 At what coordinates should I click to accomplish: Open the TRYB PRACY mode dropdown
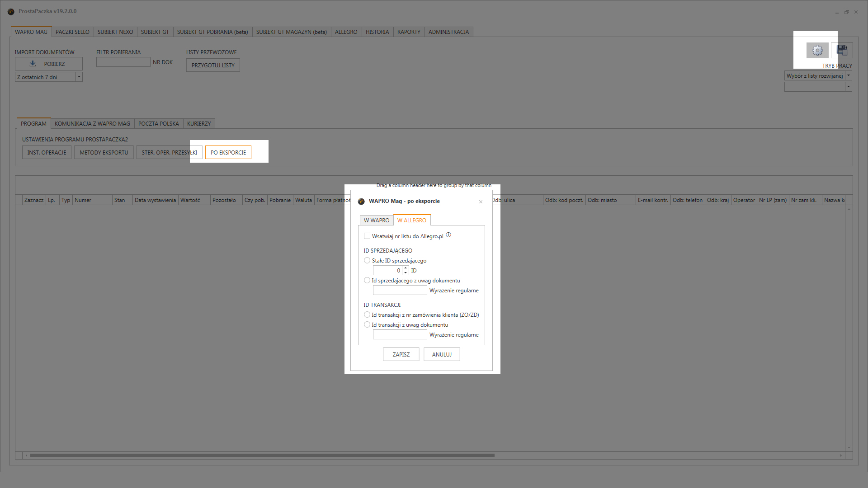tap(849, 75)
